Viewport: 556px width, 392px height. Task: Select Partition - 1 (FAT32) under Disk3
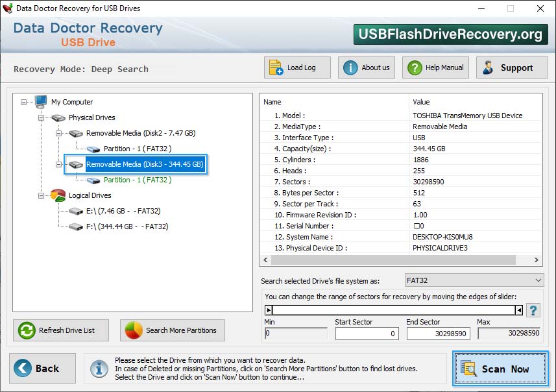point(138,180)
